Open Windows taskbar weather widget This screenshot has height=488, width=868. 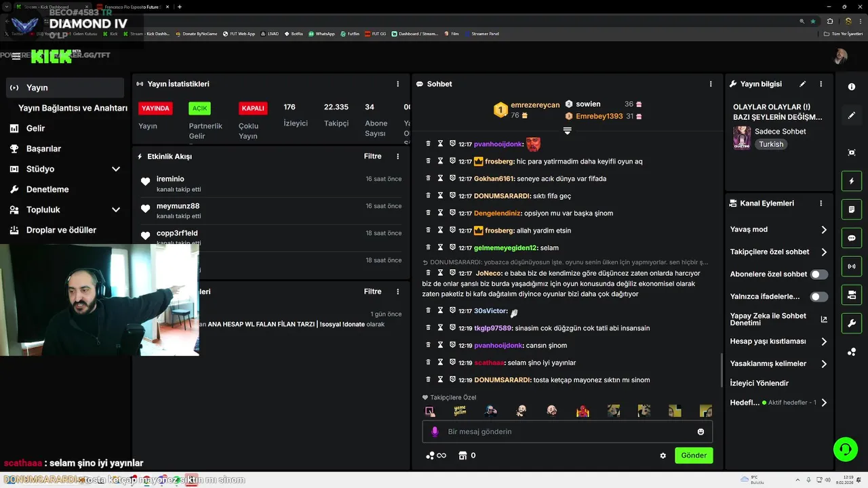pos(753,480)
